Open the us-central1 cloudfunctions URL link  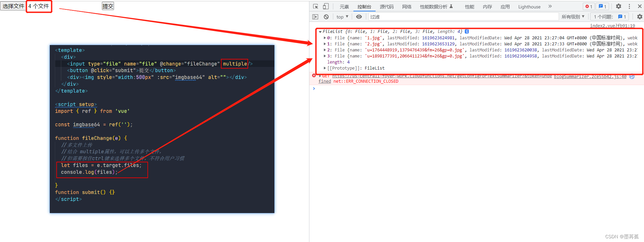(442, 76)
